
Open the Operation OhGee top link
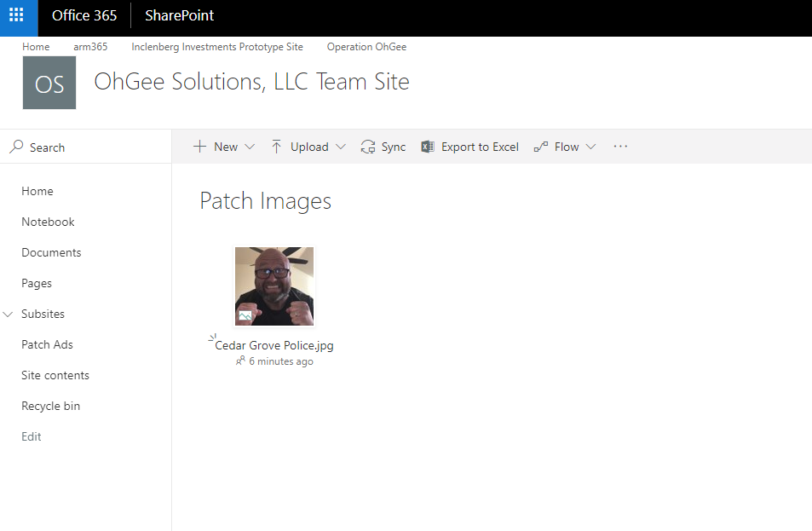(x=366, y=47)
